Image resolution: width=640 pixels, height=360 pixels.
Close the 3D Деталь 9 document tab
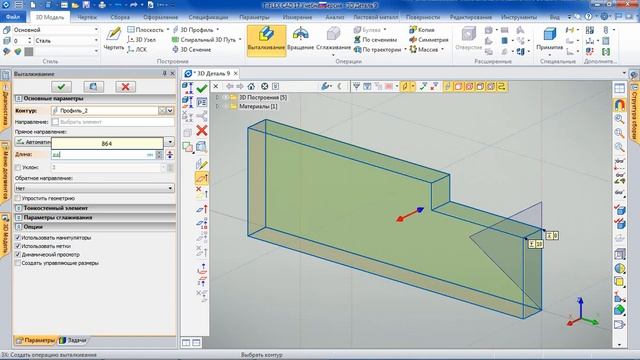[x=236, y=73]
